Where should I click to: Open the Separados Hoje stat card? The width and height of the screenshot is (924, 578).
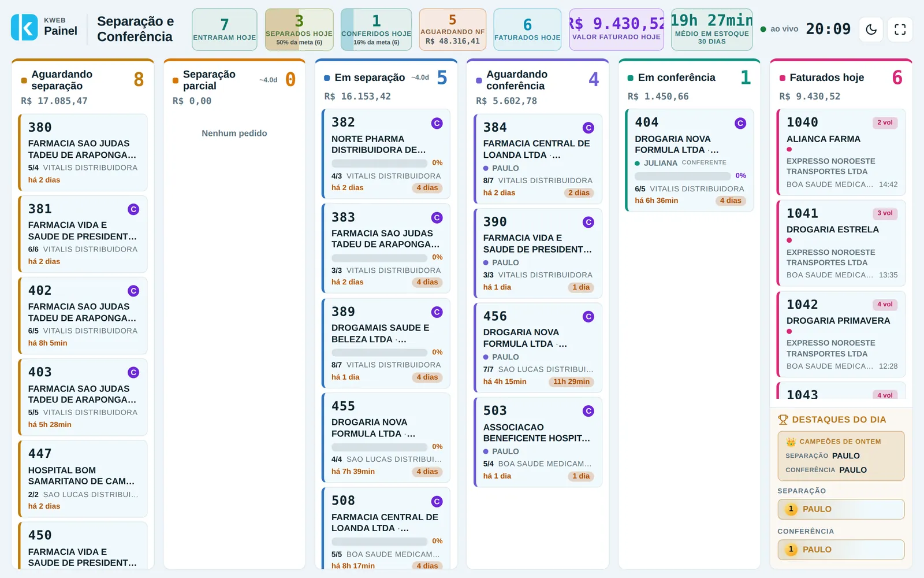(299, 29)
